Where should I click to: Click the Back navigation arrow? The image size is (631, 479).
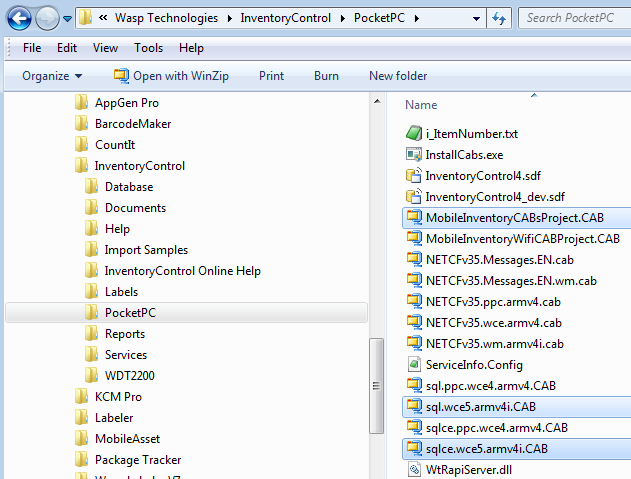(19, 18)
